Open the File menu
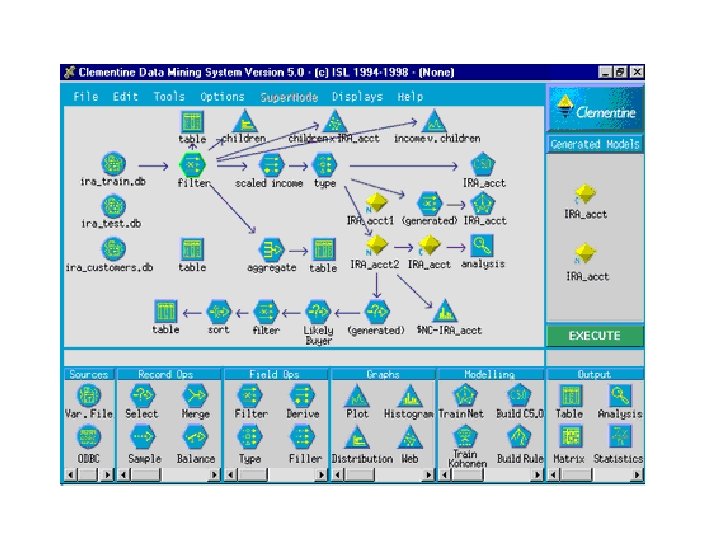This screenshot has height=540, width=720. (86, 97)
